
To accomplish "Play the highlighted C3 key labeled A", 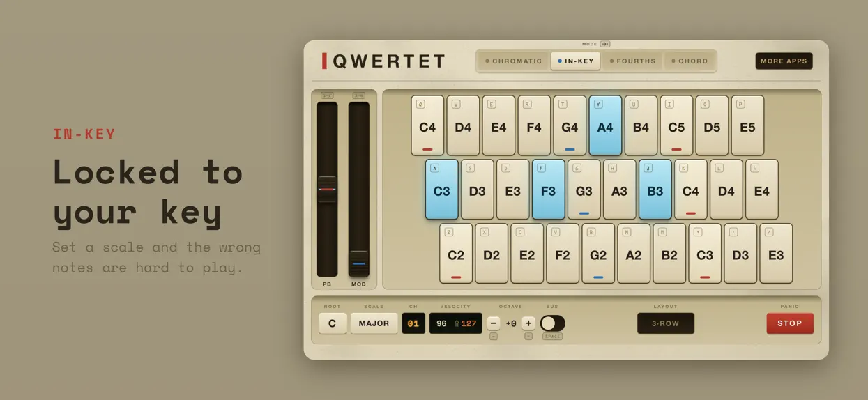I will click(442, 190).
